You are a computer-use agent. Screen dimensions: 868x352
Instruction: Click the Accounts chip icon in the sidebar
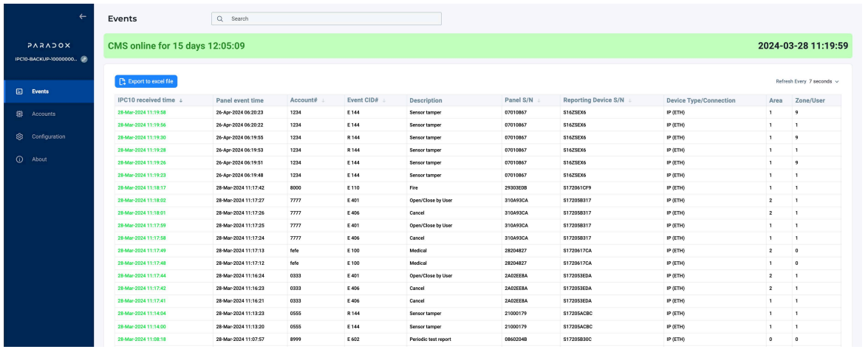click(x=19, y=114)
